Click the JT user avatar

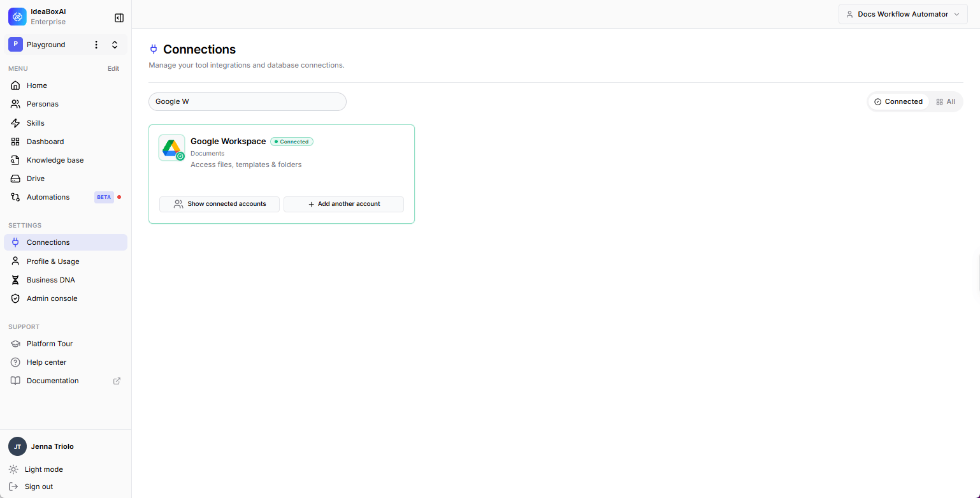(x=17, y=446)
